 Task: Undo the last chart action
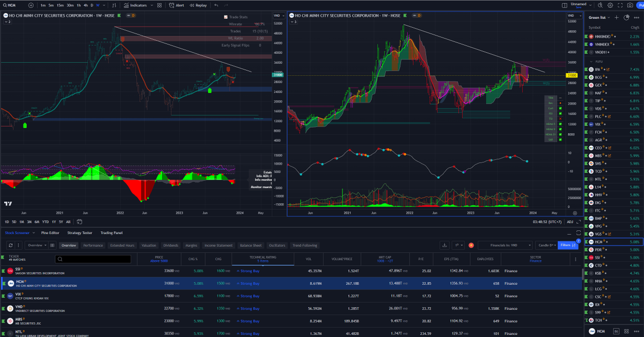(216, 5)
